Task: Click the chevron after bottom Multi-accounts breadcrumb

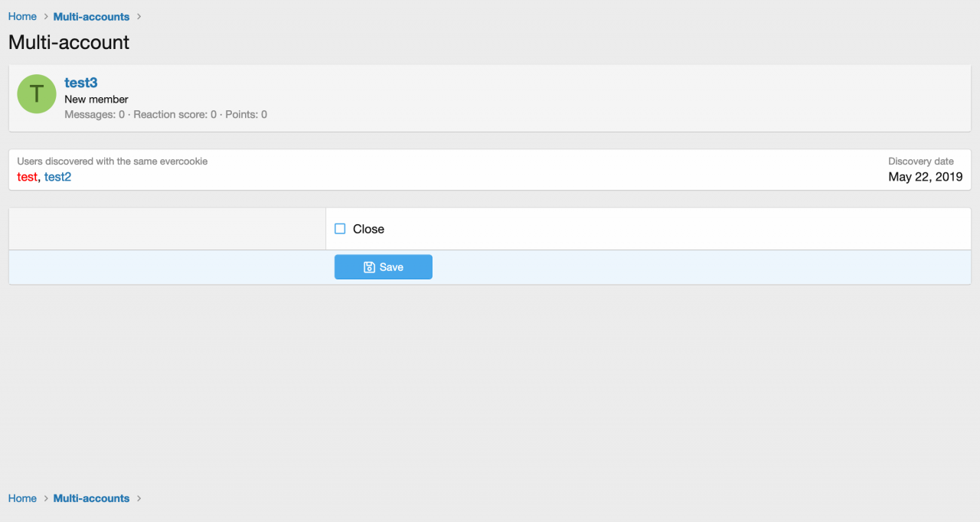Action: [x=139, y=498]
